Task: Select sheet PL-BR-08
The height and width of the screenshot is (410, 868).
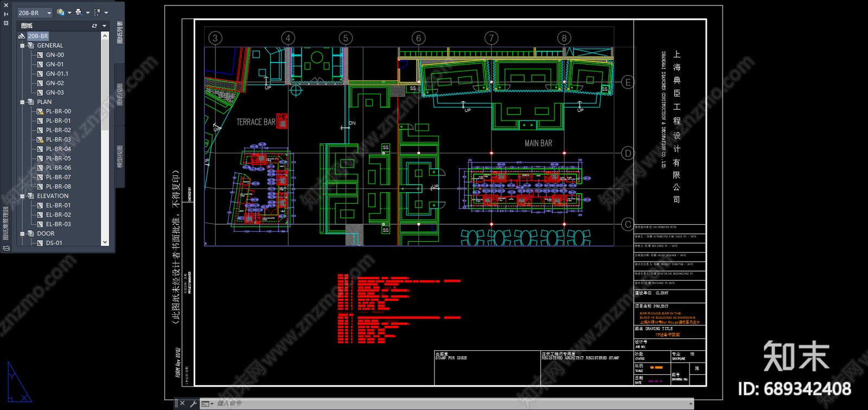Action: point(58,186)
